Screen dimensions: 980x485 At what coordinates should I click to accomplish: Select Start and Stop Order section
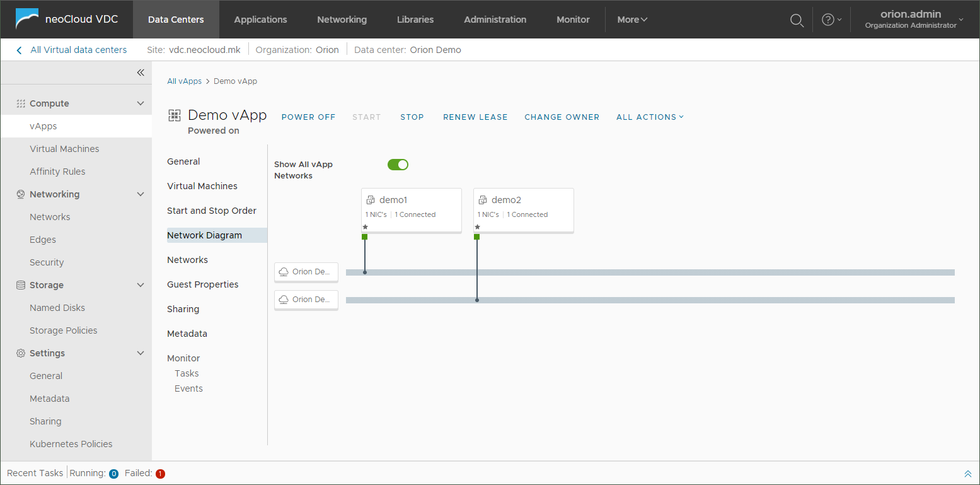click(212, 211)
